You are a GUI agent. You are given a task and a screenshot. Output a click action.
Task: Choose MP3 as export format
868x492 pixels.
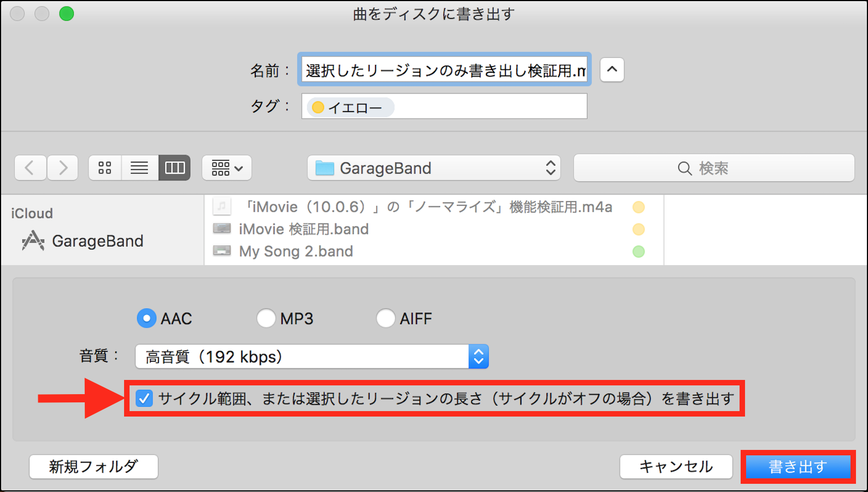tap(266, 318)
